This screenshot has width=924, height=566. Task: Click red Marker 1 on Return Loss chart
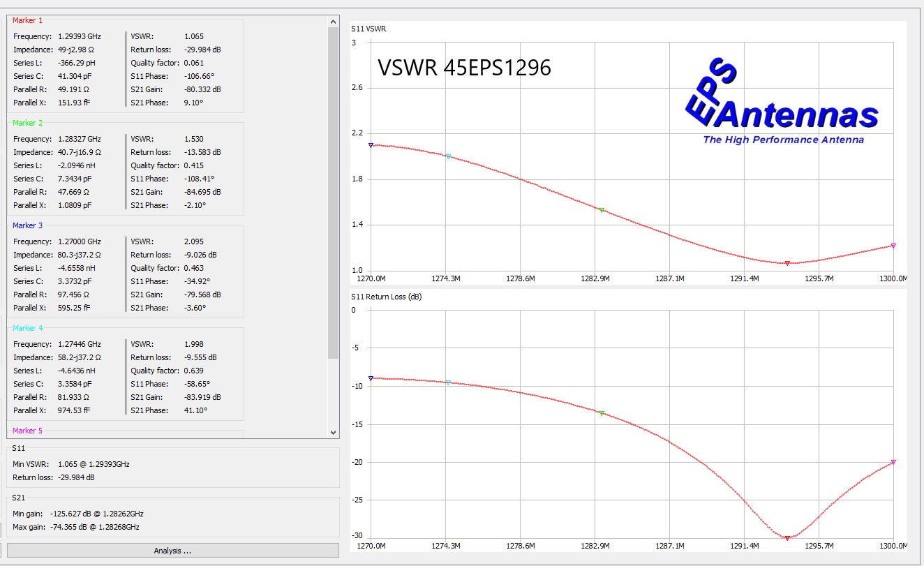click(x=787, y=538)
